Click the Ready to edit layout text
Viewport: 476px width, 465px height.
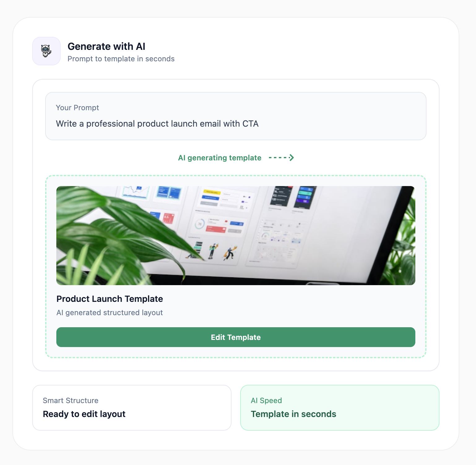84,414
